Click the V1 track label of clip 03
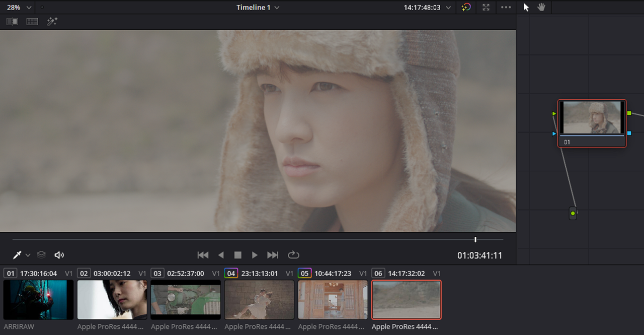 click(216, 274)
